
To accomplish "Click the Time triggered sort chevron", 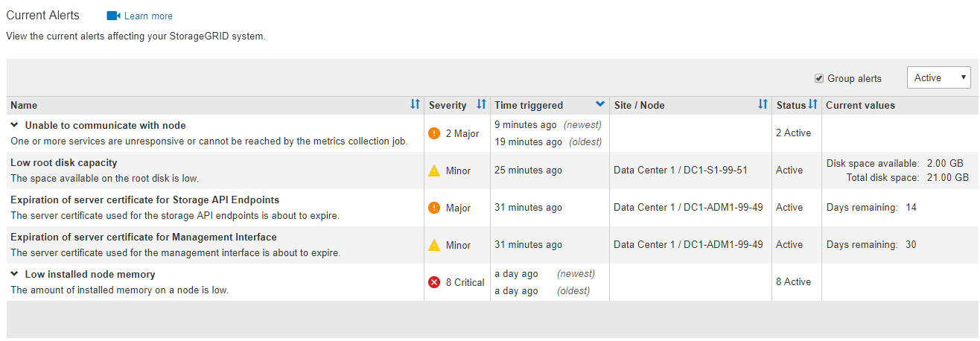I will [600, 105].
